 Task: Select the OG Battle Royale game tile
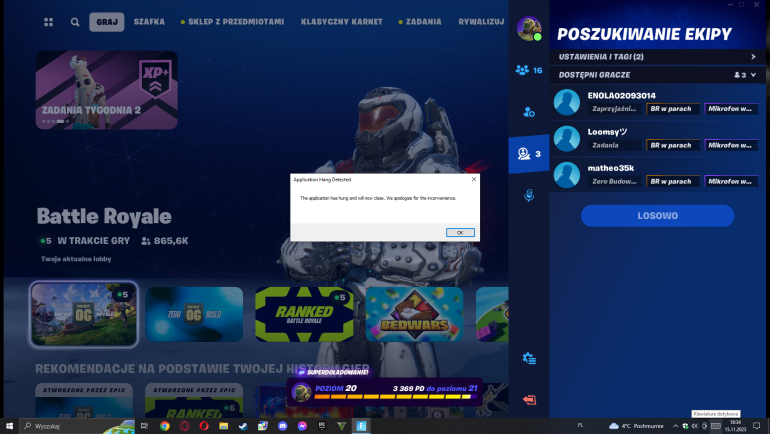(x=84, y=314)
